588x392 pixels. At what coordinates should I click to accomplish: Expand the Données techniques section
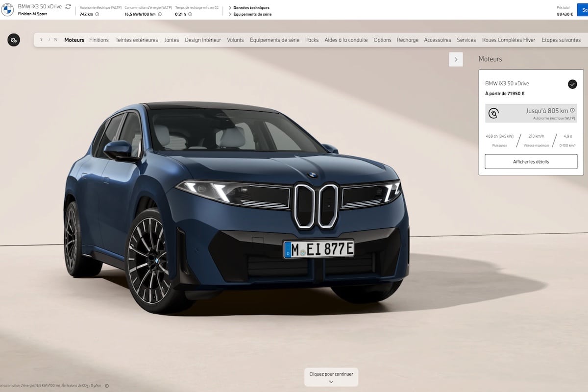pyautogui.click(x=251, y=7)
